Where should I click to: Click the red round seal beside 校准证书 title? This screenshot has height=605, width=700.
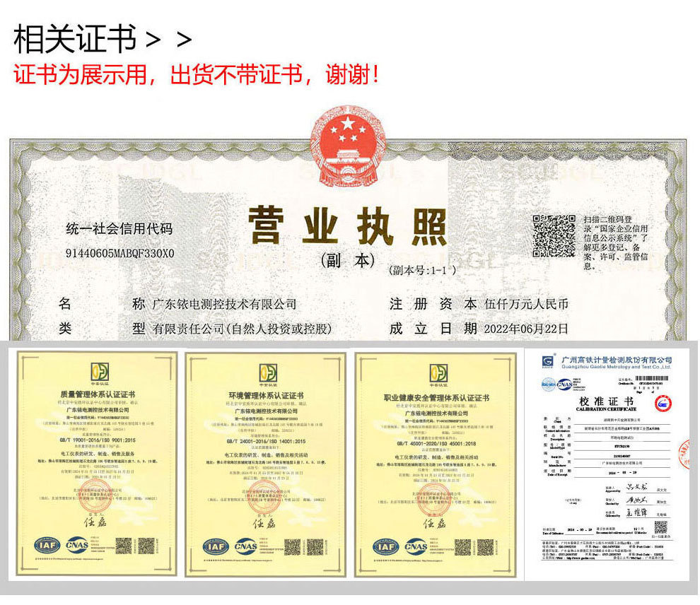(x=663, y=404)
